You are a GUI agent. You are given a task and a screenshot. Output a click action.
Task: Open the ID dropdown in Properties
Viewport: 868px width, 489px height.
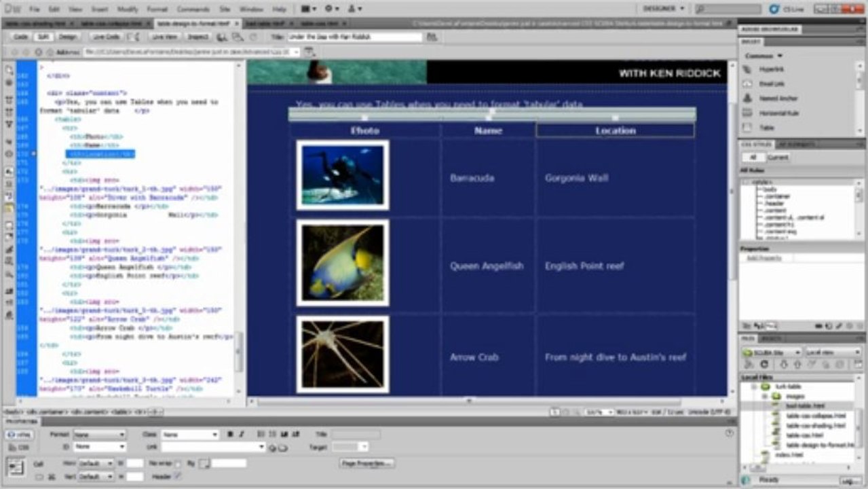click(x=99, y=447)
